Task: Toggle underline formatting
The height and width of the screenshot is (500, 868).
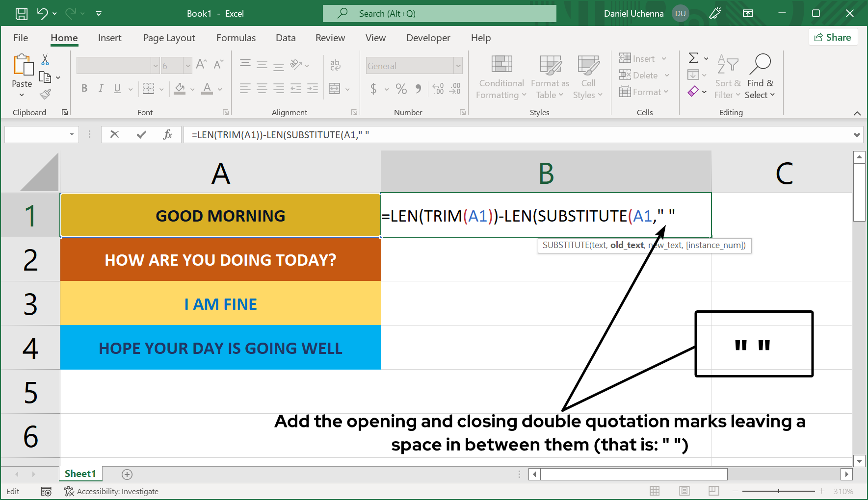Action: (x=116, y=89)
